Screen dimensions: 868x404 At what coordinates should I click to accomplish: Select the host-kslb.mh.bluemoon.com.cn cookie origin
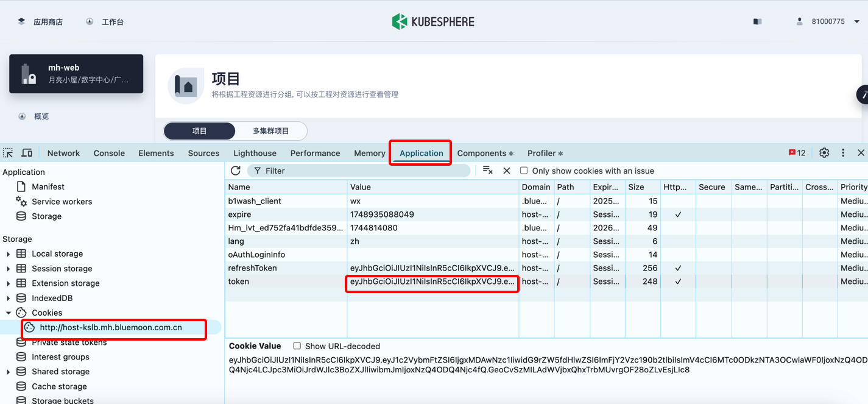[111, 327]
